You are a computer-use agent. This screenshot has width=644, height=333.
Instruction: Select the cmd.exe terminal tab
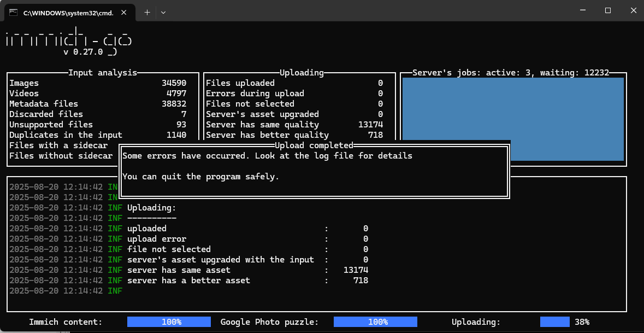70,13
